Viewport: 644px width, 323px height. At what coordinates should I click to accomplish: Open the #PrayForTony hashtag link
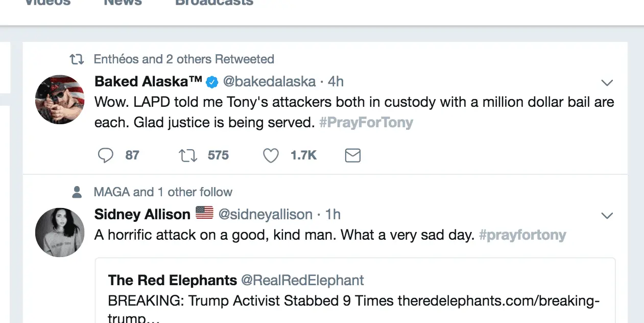[366, 123]
